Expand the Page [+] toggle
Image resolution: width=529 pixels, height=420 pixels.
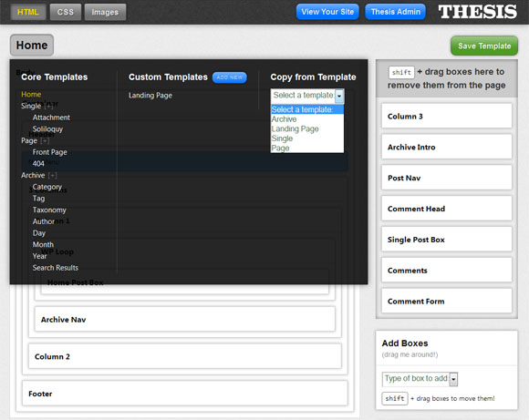coord(45,140)
